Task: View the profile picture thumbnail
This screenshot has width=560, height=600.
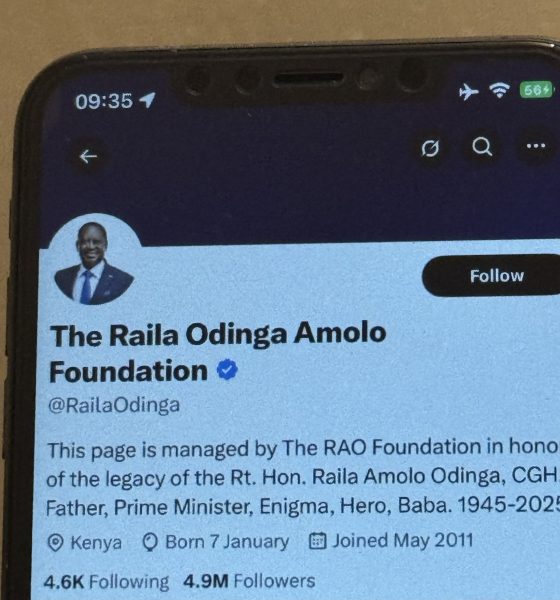Action: click(x=94, y=261)
